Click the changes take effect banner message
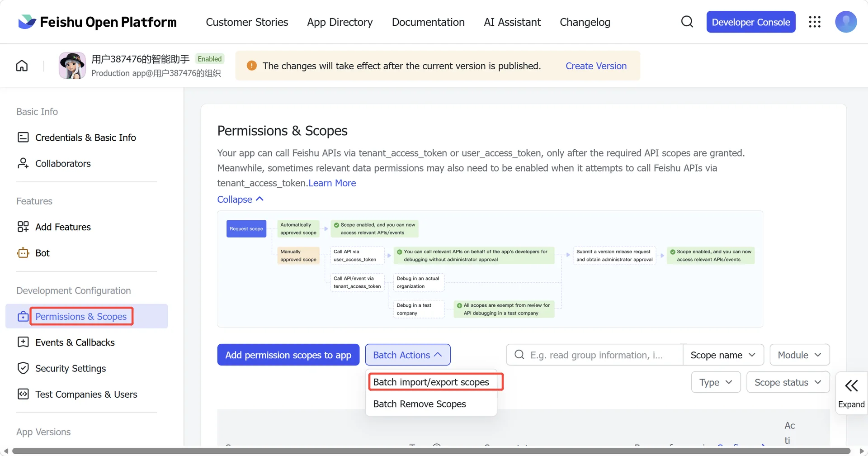868x456 pixels. [x=401, y=66]
